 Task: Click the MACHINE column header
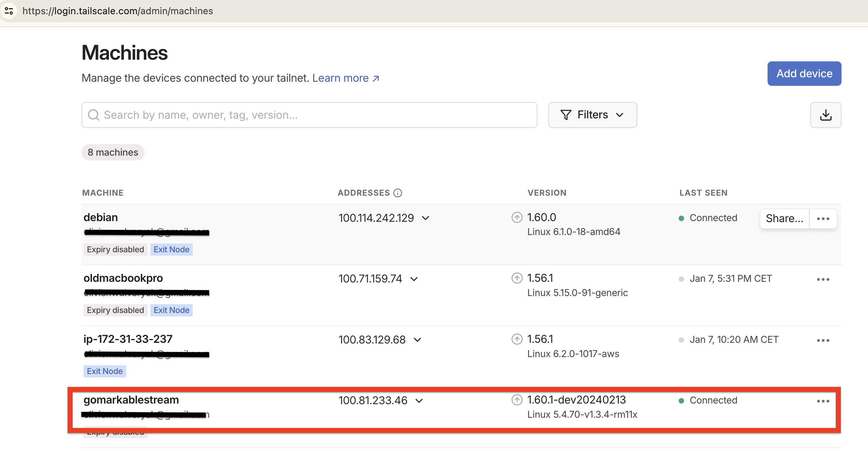tap(103, 193)
